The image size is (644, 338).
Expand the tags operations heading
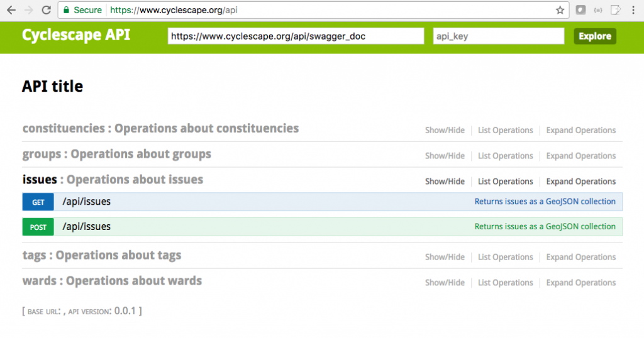(x=101, y=256)
